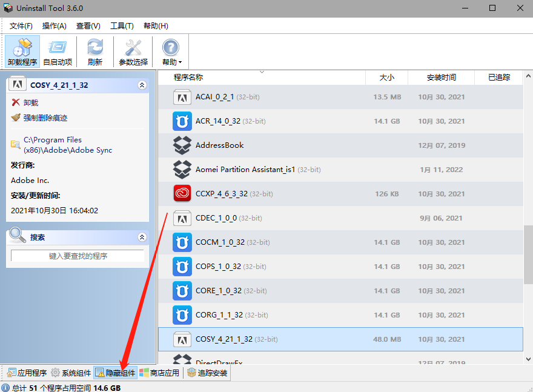
Task: Select CORG_1_1_32 program name
Action: [x=219, y=315]
